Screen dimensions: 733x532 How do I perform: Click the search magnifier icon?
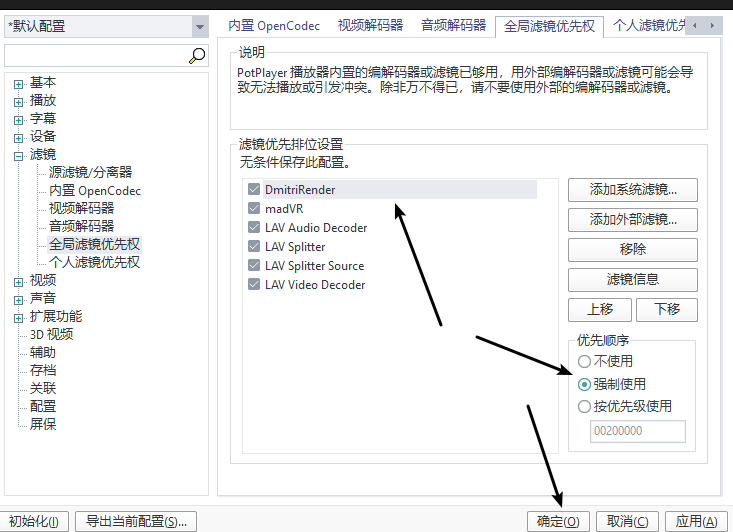pyautogui.click(x=197, y=56)
